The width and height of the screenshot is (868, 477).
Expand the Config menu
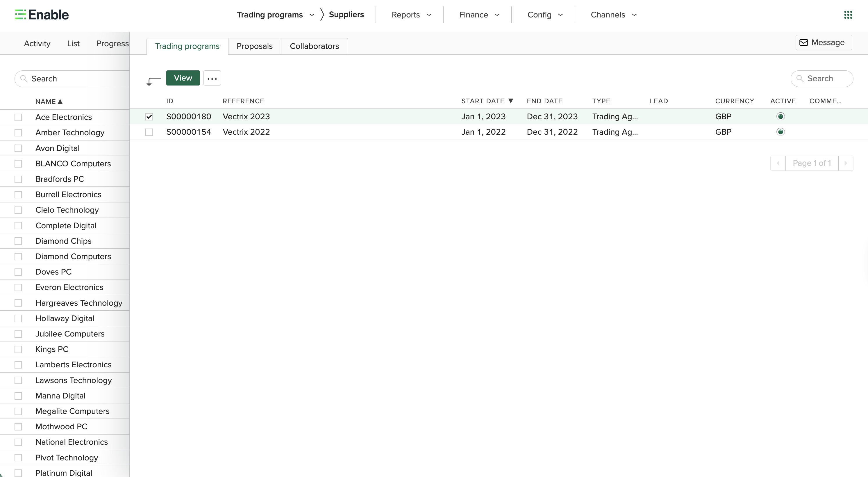545,15
